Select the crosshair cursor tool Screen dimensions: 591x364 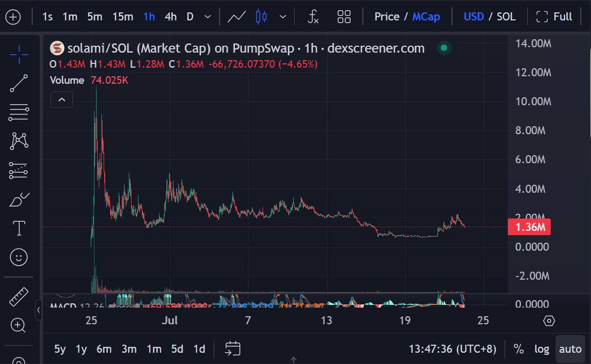point(19,55)
